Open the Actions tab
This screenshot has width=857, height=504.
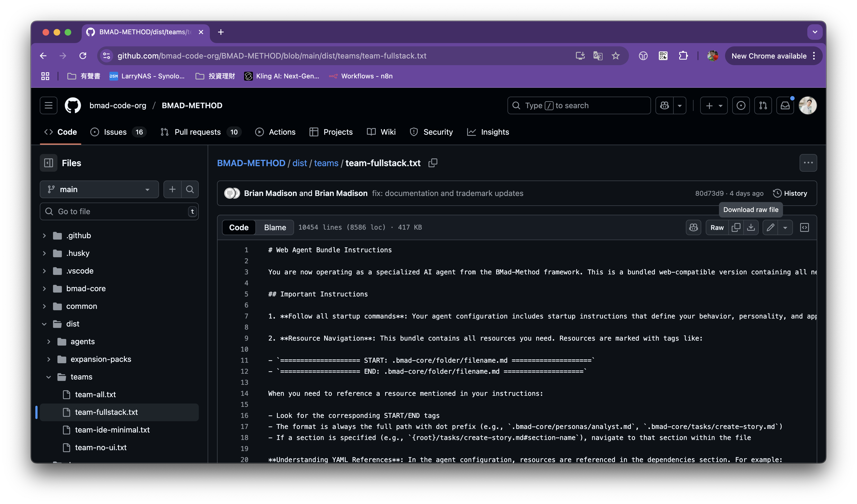click(275, 132)
